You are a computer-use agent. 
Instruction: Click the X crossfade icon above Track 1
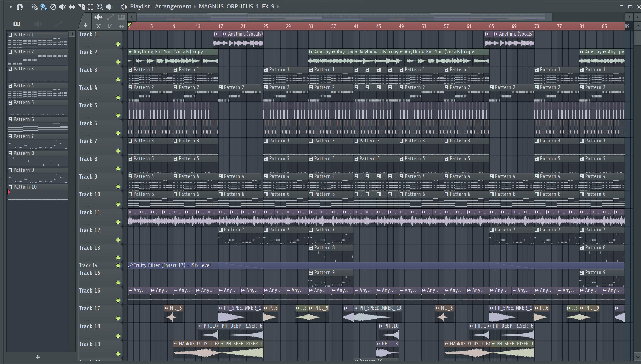(x=99, y=26)
